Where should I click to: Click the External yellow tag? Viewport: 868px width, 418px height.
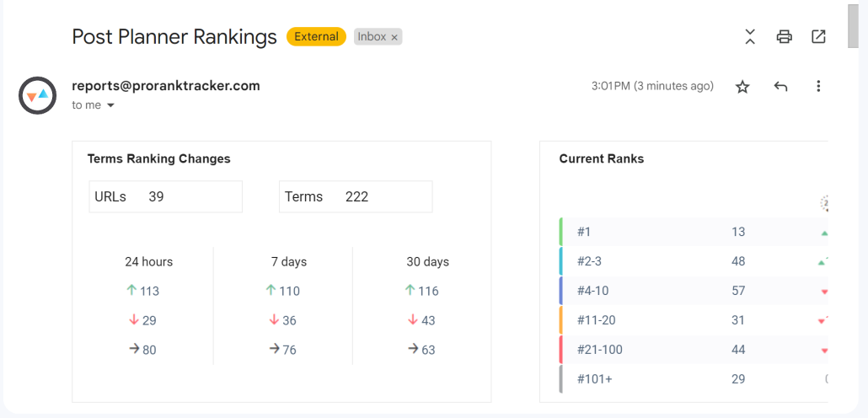(316, 36)
